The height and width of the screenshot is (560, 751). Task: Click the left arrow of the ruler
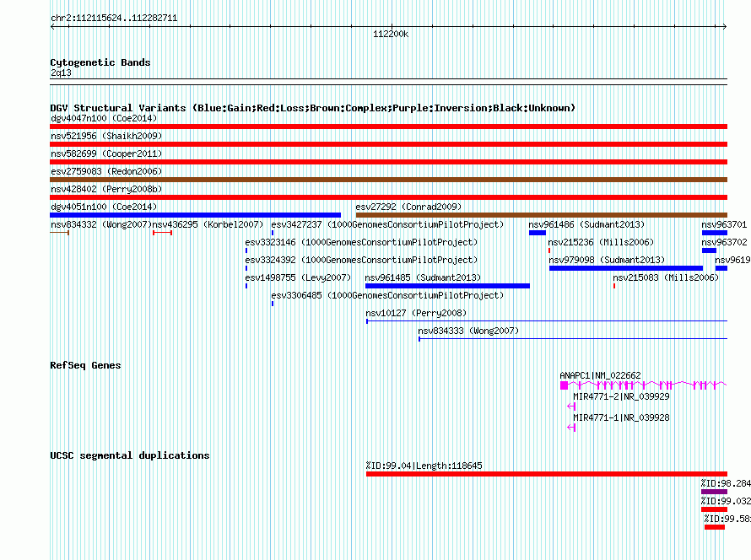(53, 27)
